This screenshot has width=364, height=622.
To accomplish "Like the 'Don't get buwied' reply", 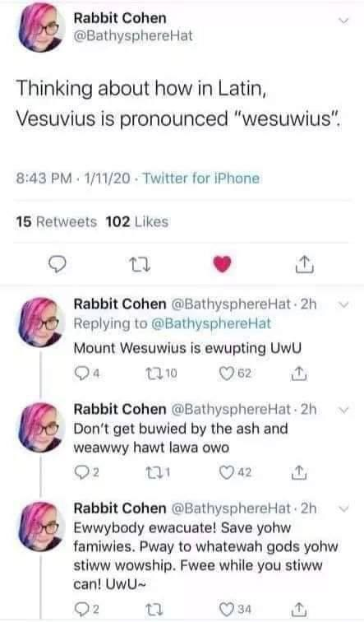I will coord(226,472).
